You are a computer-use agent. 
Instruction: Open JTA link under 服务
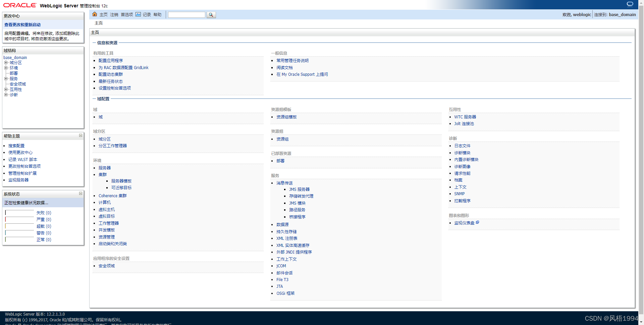[x=280, y=286]
